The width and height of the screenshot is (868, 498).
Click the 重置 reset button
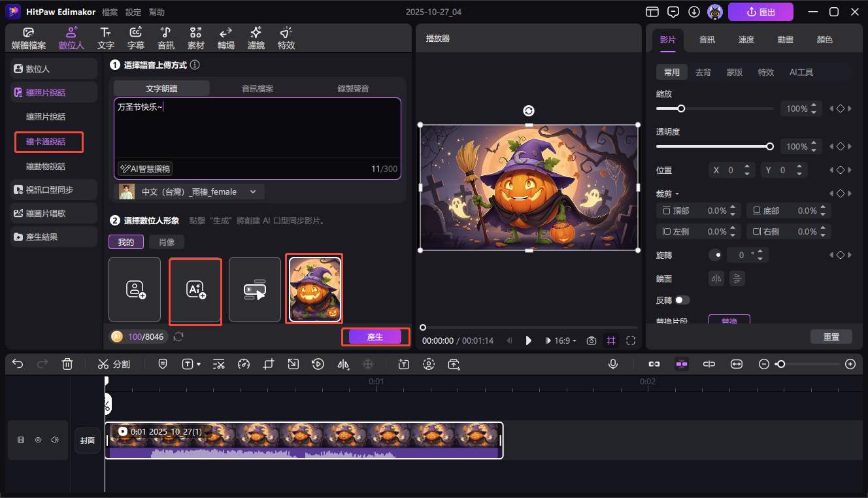831,337
